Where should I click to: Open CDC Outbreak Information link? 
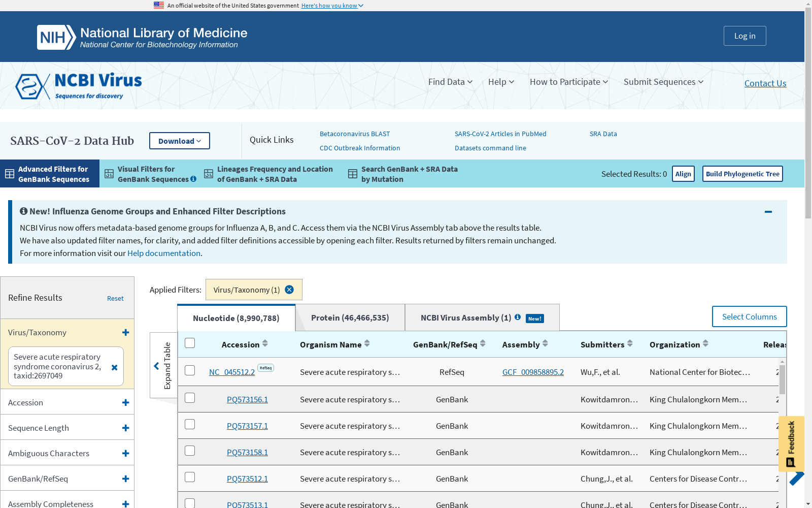360,148
